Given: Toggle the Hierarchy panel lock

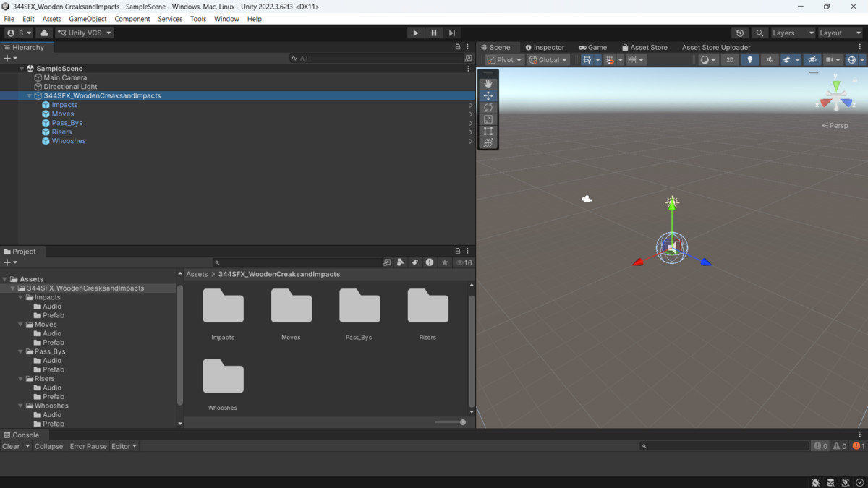Looking at the screenshot, I should (x=458, y=47).
